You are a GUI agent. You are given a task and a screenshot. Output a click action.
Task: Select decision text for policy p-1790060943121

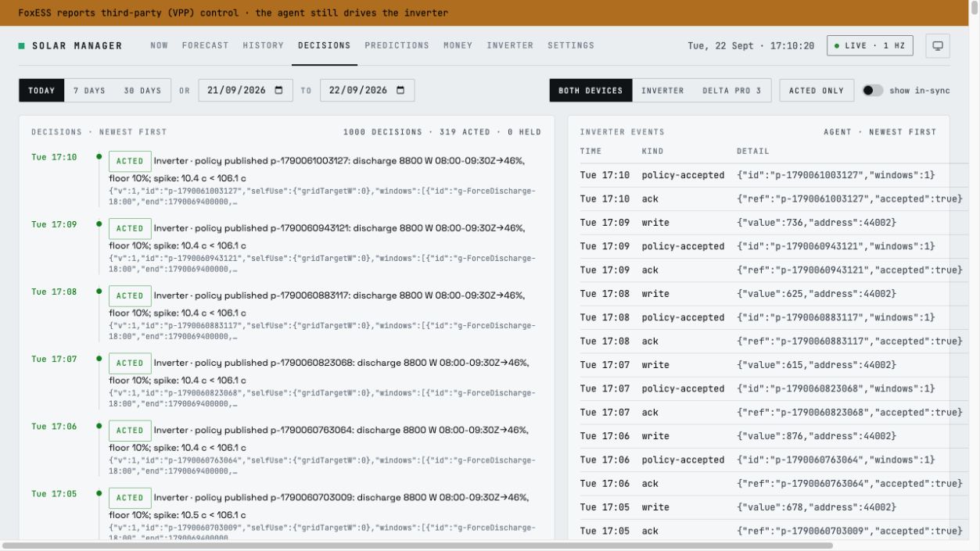317,237
